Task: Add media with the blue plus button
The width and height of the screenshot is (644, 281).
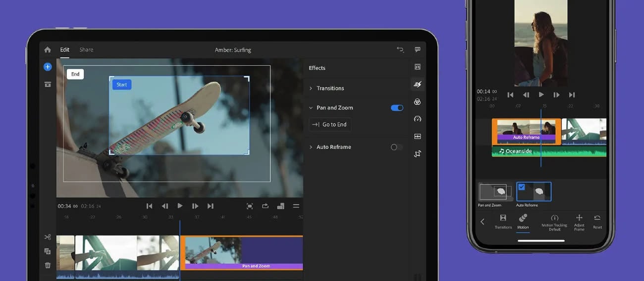Action: point(48,67)
